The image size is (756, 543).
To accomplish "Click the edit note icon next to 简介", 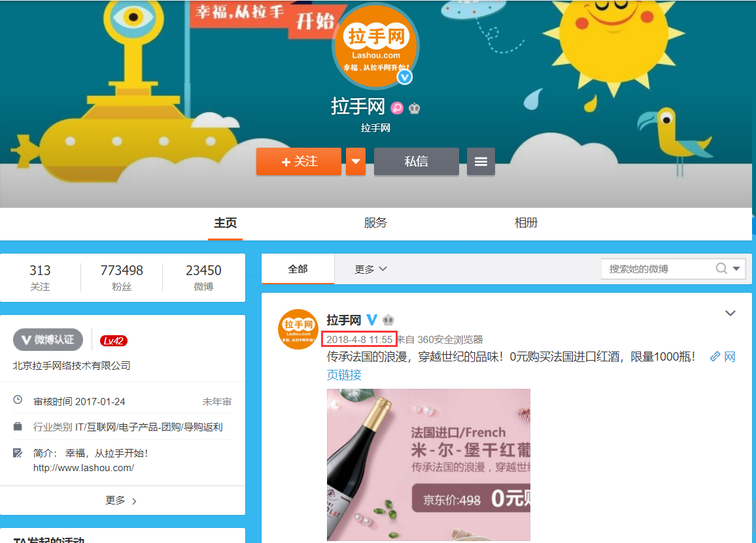I will tap(18, 453).
